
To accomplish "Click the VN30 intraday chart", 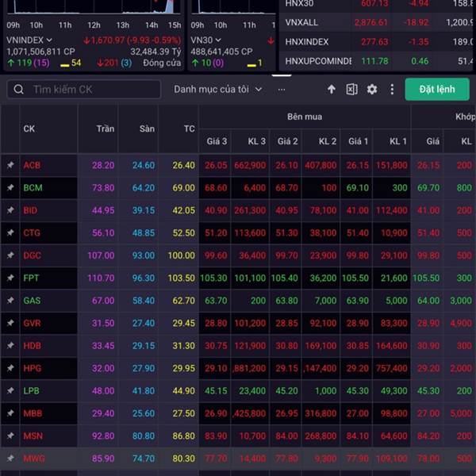I will (233, 6).
